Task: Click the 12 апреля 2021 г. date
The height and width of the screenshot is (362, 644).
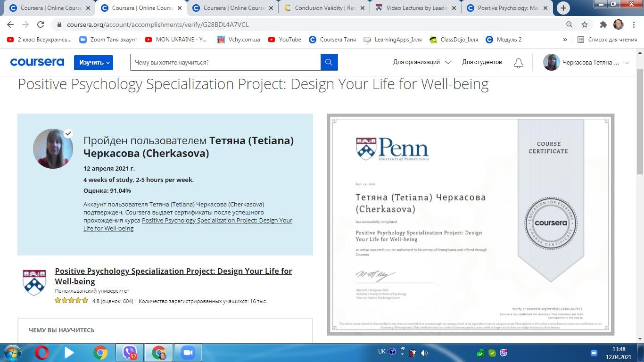Action: 109,168
